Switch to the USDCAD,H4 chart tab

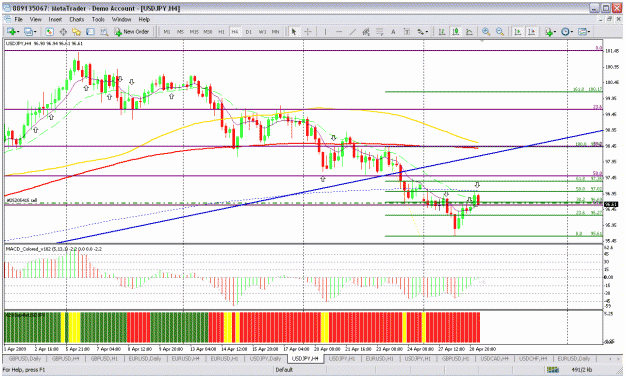pyautogui.click(x=493, y=358)
